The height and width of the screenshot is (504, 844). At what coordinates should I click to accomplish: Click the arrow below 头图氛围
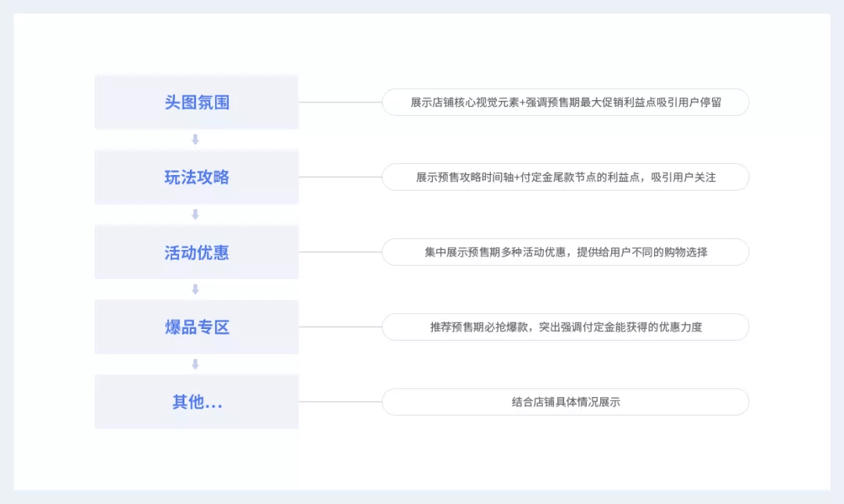click(x=195, y=139)
